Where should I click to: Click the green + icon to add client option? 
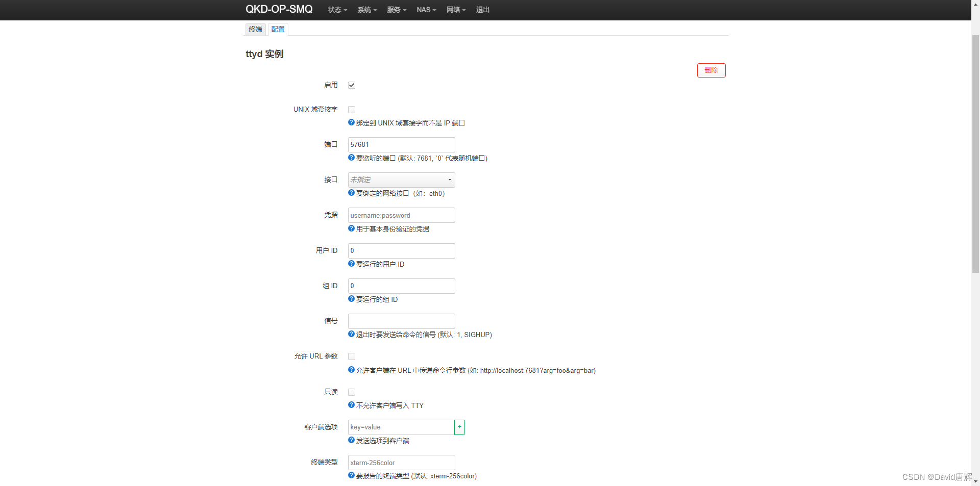459,427
